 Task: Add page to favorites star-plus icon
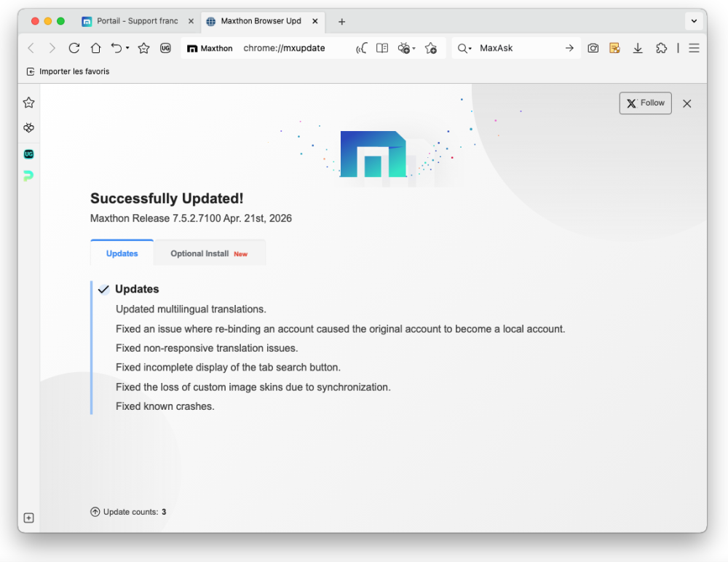click(431, 48)
